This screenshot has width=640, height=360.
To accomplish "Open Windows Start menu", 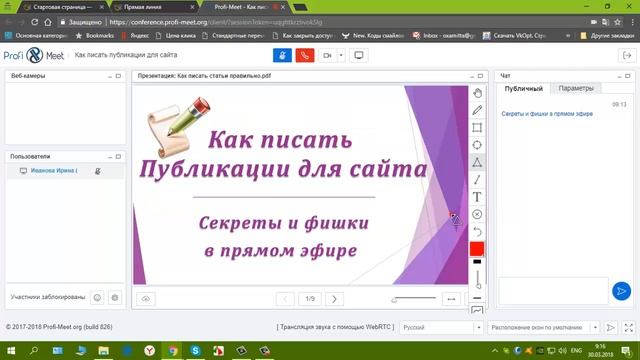I will click(11, 351).
